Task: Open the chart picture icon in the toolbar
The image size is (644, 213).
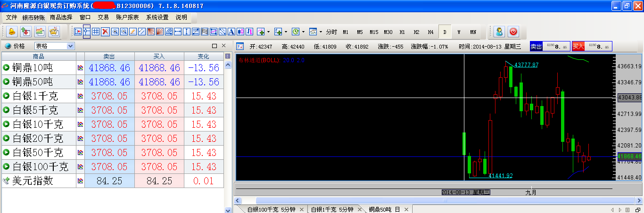Action: pos(40,32)
